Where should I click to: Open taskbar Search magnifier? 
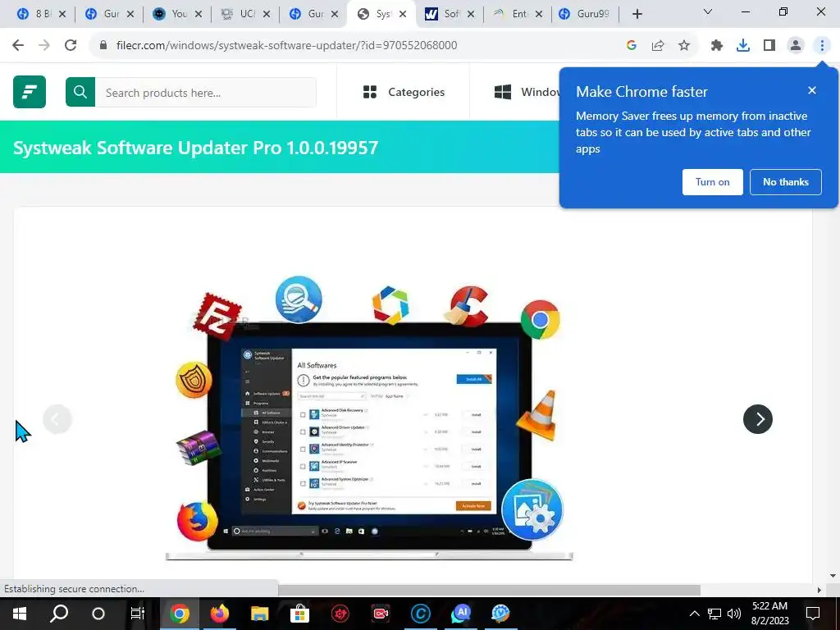(59, 614)
